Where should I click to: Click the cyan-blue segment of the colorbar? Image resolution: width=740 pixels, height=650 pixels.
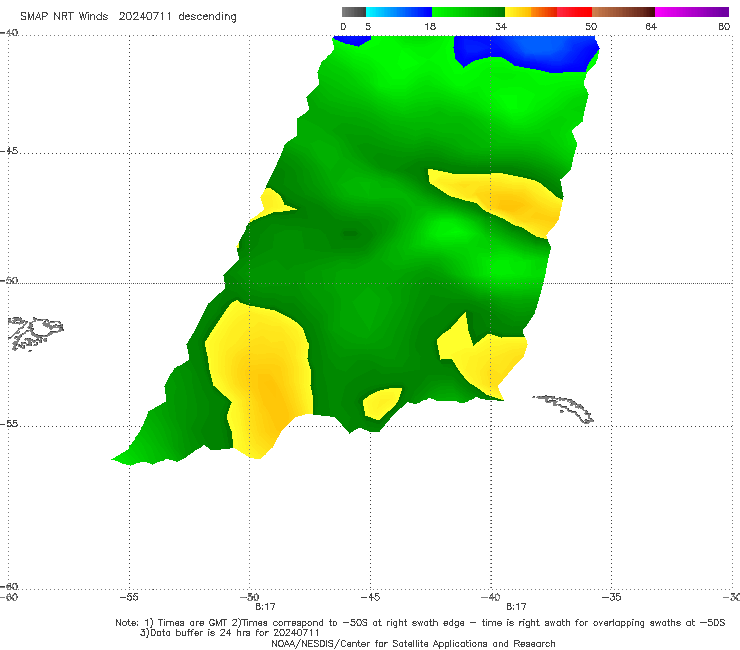coord(399,12)
